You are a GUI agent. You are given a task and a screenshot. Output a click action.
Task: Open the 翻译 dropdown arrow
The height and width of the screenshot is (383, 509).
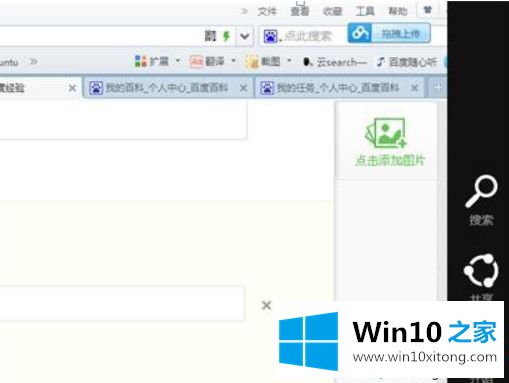point(233,61)
